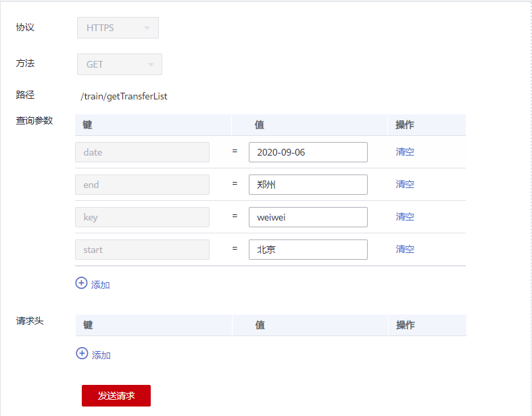Screen dimensions: 532x416
Task: Click the start value field 北京
Action: 308,250
